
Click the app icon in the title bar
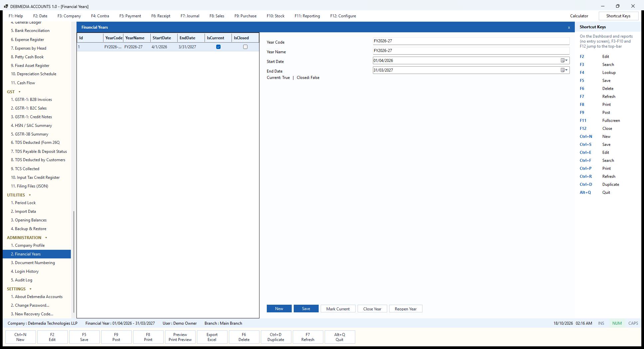[6, 6]
